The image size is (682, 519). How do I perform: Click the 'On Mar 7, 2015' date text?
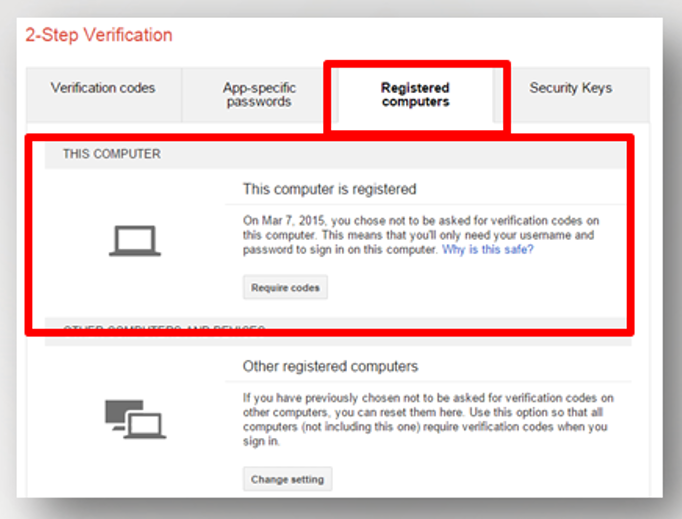coord(284,221)
